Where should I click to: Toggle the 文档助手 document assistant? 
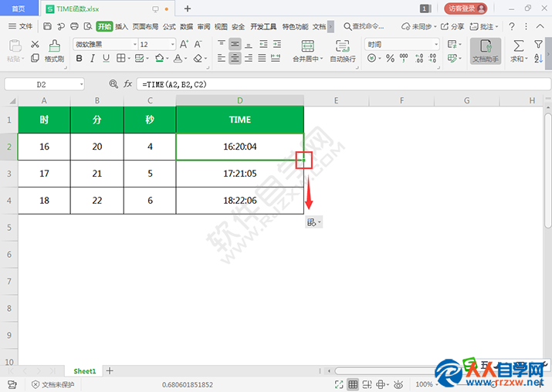pos(486,51)
